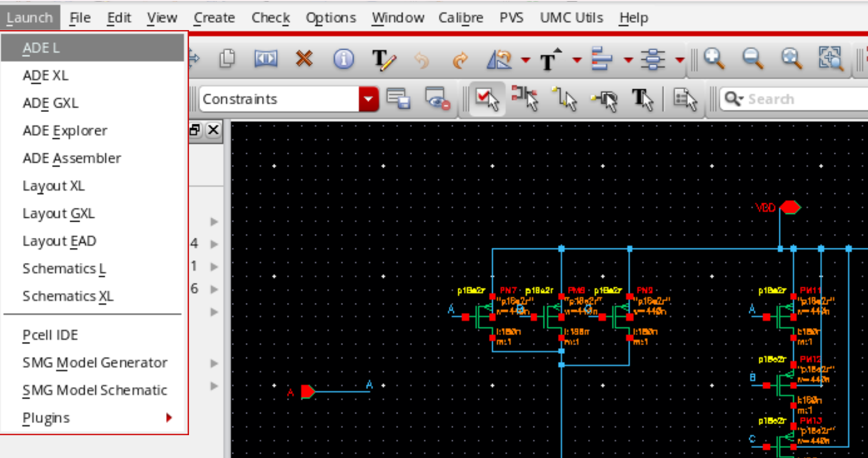
Task: Open the Check menu
Action: tap(270, 18)
